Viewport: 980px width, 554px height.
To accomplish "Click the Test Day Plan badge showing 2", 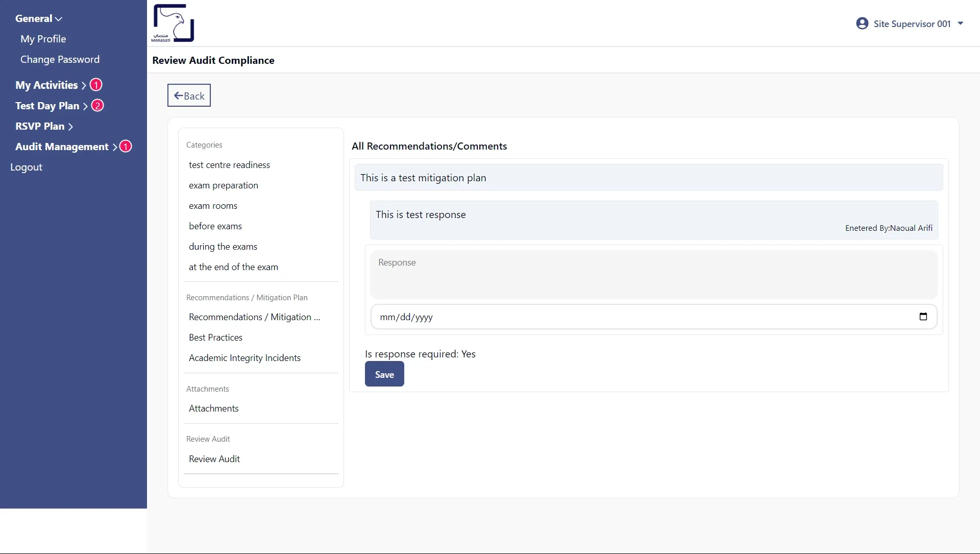I will 97,106.
